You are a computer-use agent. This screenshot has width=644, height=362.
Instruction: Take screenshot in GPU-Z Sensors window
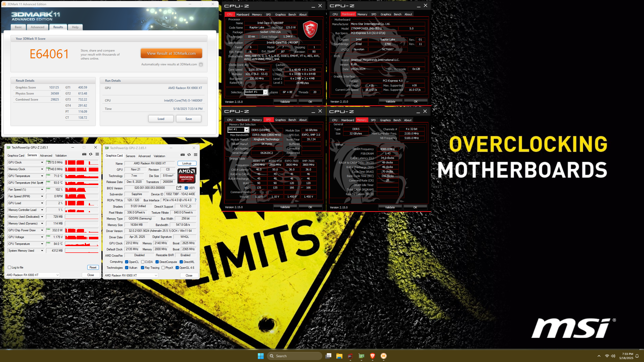84,154
